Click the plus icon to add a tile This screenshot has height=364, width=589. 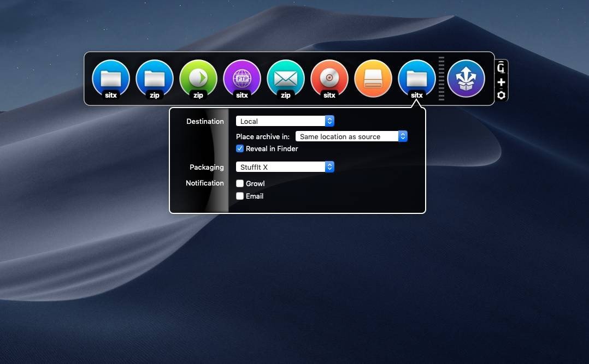[501, 82]
